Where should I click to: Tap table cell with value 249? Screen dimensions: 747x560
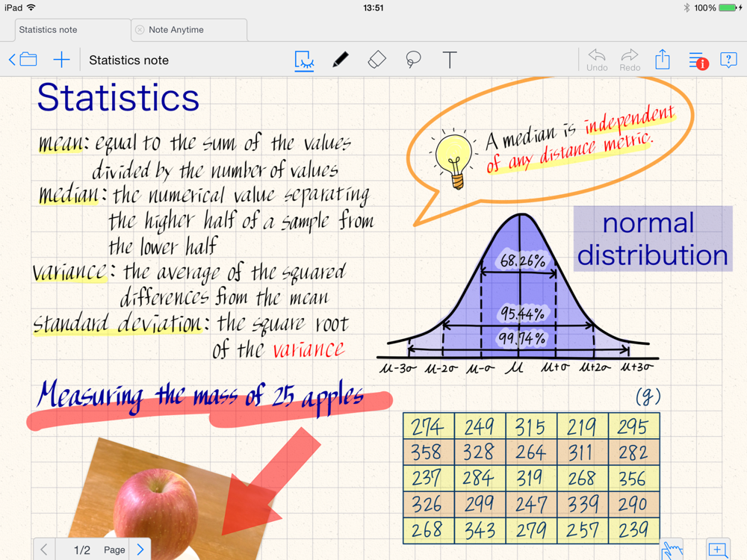click(x=480, y=426)
